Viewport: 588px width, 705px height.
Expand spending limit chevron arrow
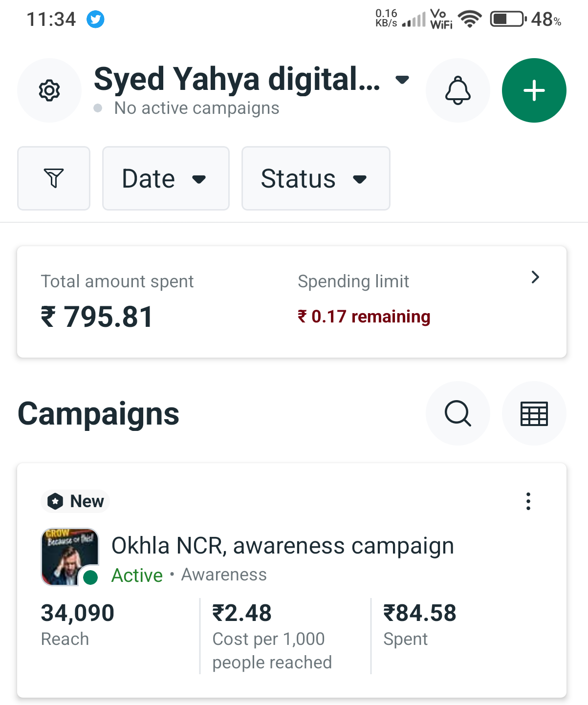[535, 278]
